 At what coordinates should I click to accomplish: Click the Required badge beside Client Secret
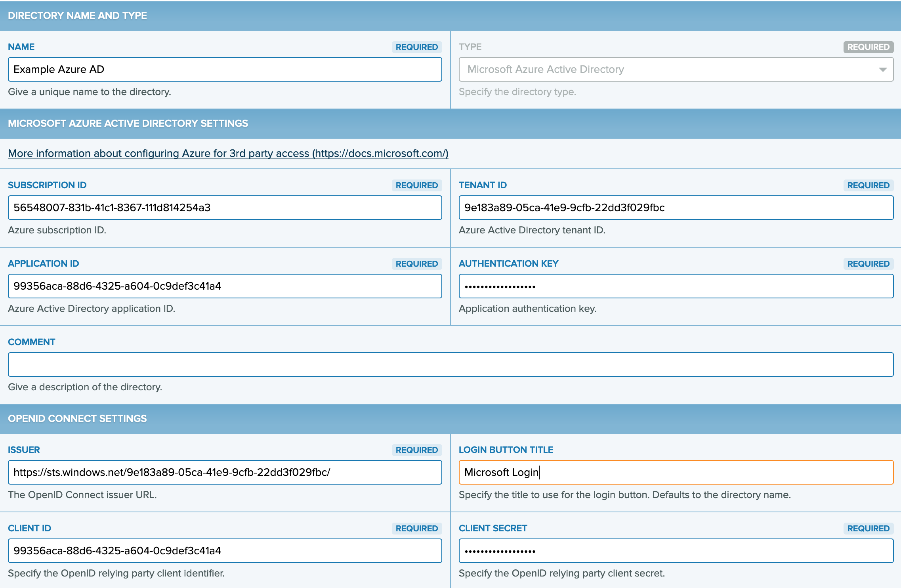[x=868, y=528]
